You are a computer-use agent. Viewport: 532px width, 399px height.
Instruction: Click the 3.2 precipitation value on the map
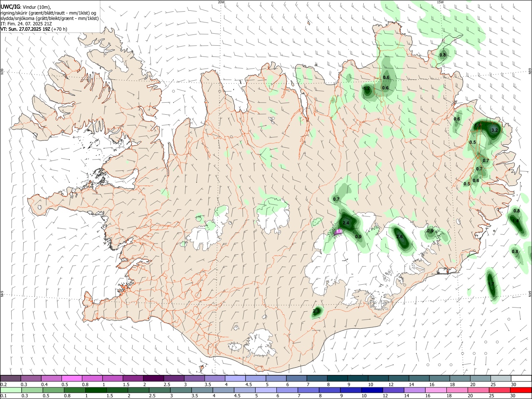pos(494,130)
